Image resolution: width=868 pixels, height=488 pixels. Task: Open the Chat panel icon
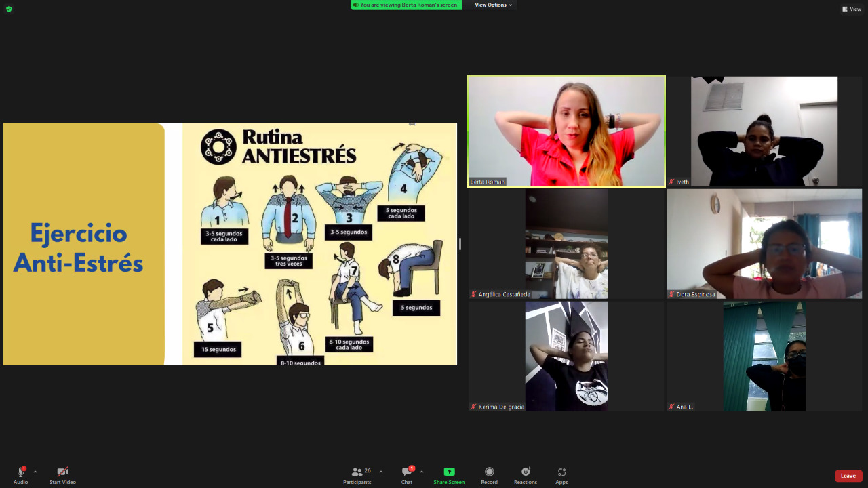tap(407, 472)
